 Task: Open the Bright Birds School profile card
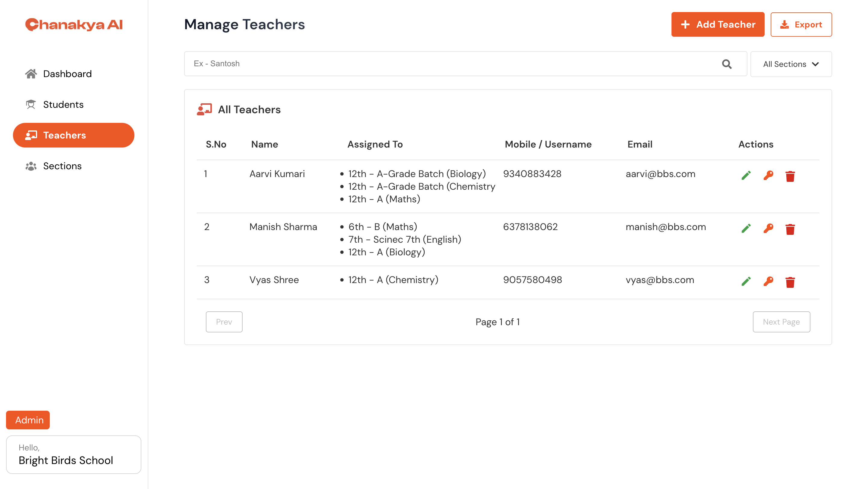74,455
